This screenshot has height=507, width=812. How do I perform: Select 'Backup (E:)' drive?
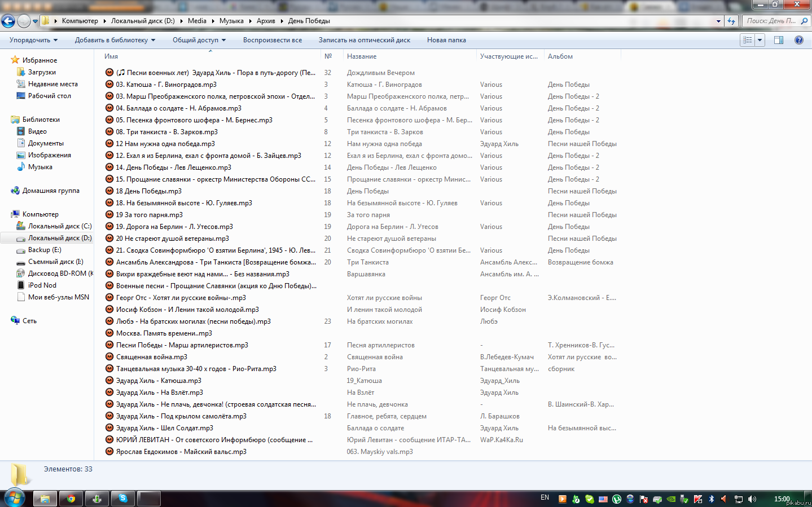tap(45, 250)
